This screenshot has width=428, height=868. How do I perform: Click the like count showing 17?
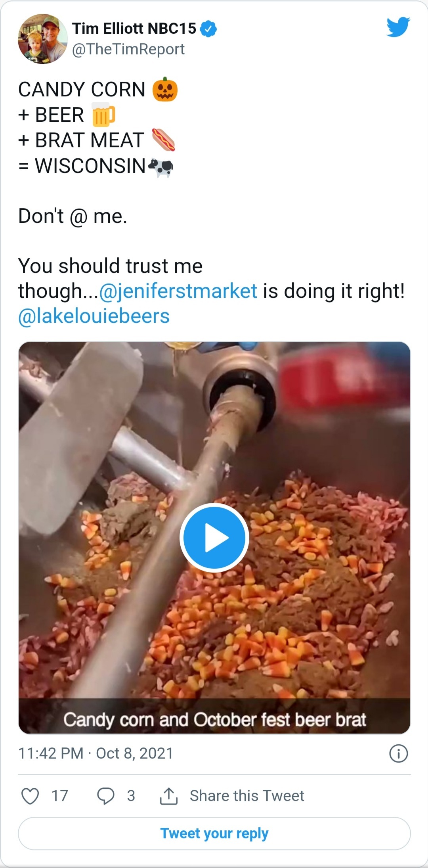[60, 796]
